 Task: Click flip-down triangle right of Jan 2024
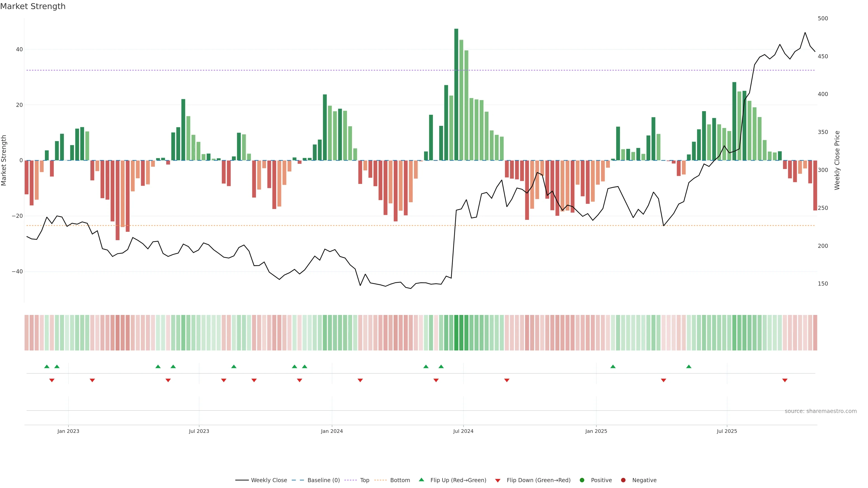(360, 380)
